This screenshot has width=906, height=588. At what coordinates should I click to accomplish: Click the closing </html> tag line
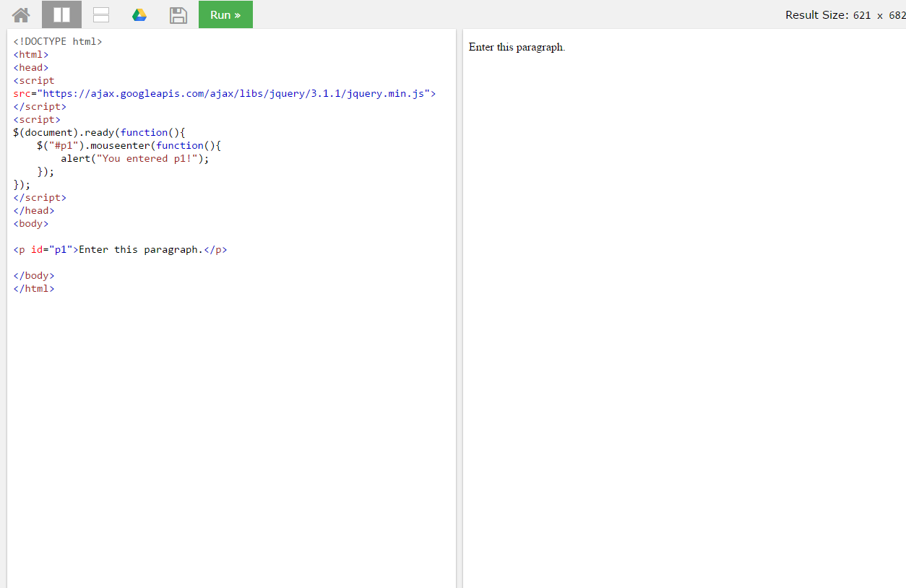34,288
